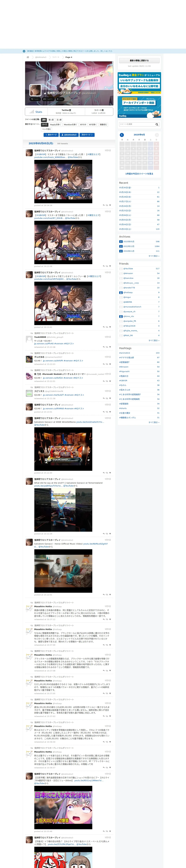Show all Archives via すべて表示
This screenshot has height=868, width=186.
click(x=154, y=256)
